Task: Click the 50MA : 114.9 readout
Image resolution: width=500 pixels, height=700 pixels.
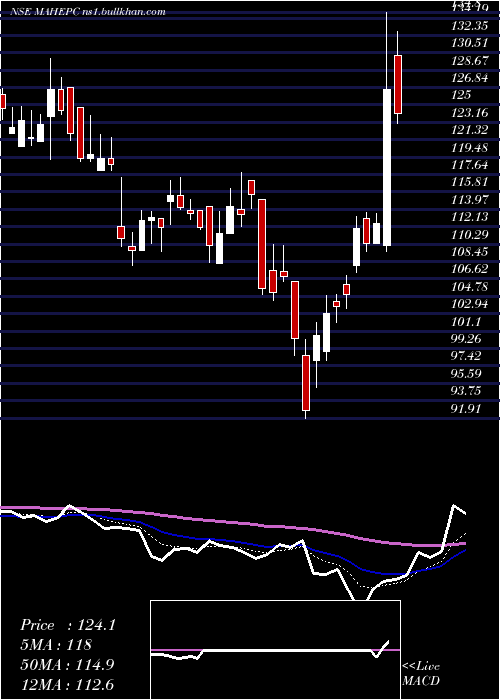Action: pyautogui.click(x=67, y=664)
